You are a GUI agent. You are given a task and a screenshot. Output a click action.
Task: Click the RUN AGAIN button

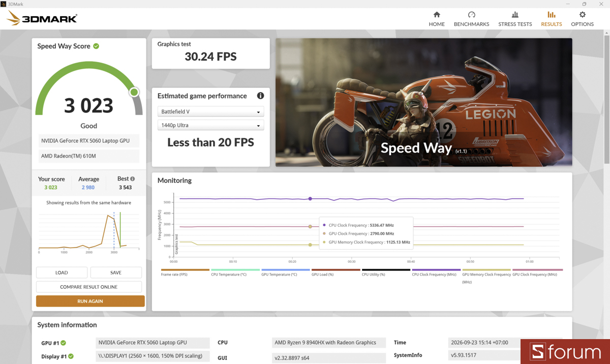point(90,301)
